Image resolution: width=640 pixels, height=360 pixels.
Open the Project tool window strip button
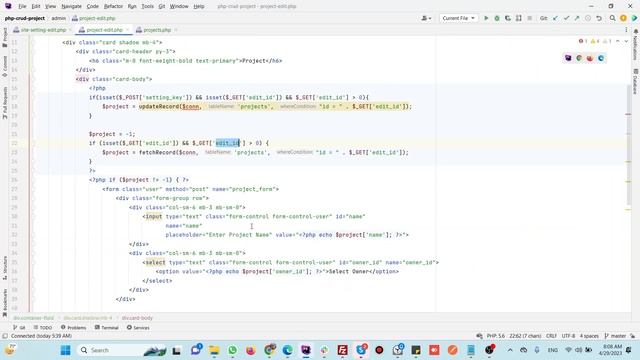pos(4,37)
